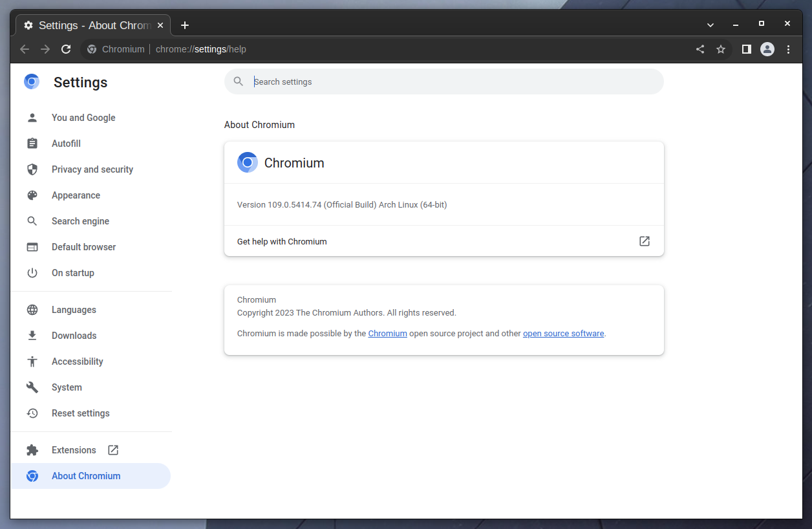Go to Default browser section
This screenshot has width=812, height=529.
91,247
